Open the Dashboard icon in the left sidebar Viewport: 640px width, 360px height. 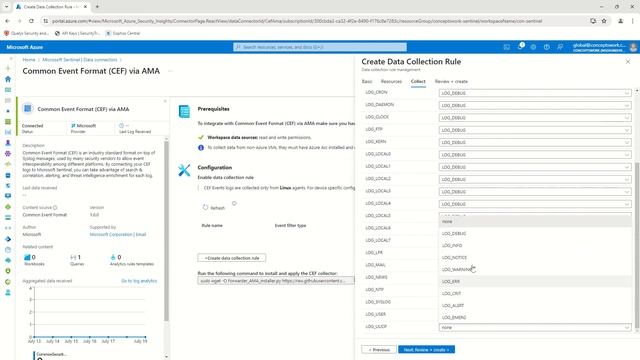pyautogui.click(x=8, y=90)
